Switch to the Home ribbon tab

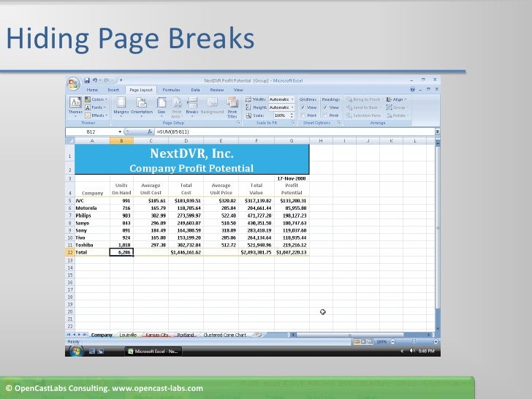tap(92, 90)
